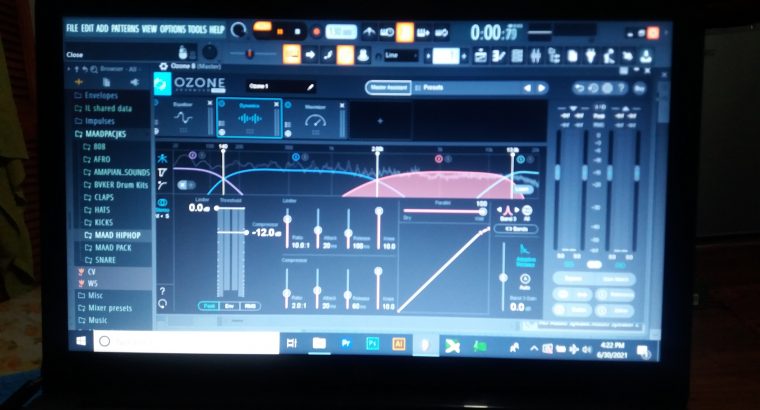Click the stop playback button
Image resolution: width=760 pixels, height=410 pixels.
click(x=297, y=32)
